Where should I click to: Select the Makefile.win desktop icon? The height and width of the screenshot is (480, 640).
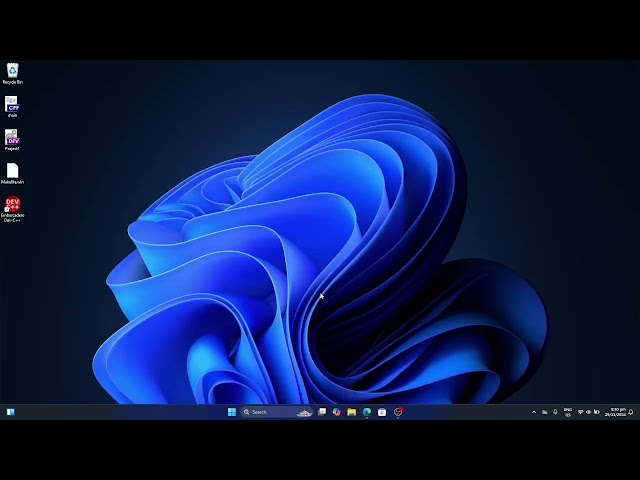tap(13, 173)
